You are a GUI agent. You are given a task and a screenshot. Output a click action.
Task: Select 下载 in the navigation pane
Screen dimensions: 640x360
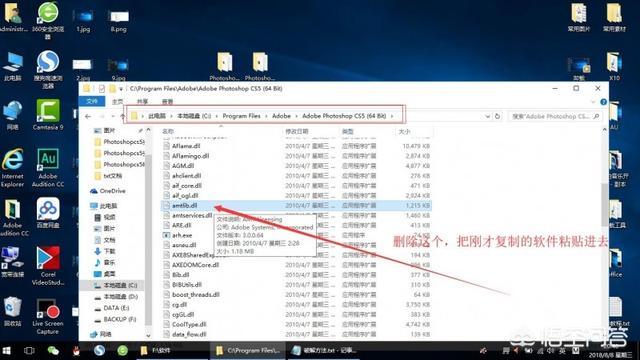(x=105, y=251)
